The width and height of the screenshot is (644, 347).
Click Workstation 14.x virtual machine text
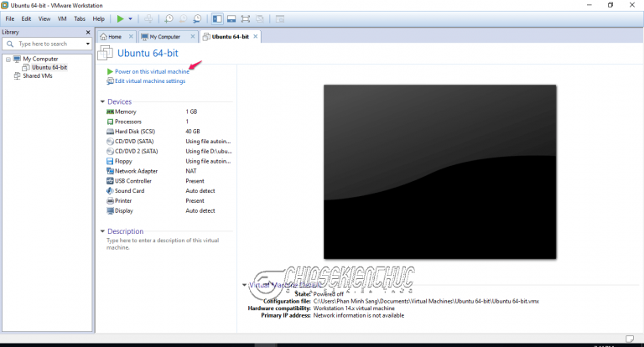(x=354, y=308)
